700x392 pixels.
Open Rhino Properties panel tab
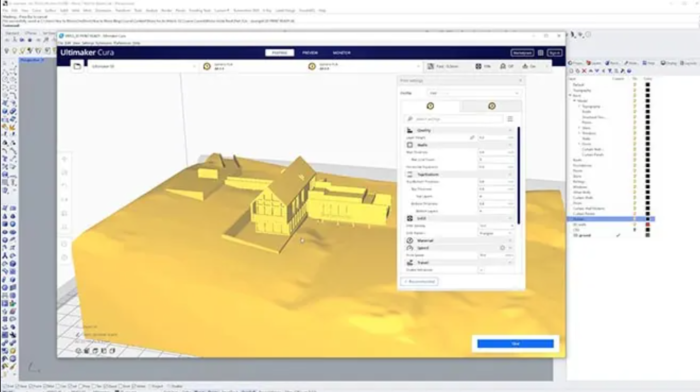click(575, 63)
